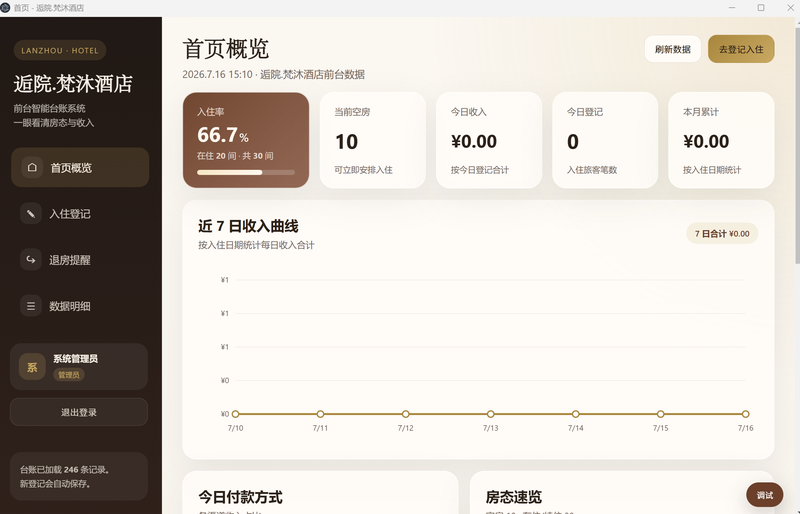Click the 今日登记 card showing 0

(x=605, y=140)
